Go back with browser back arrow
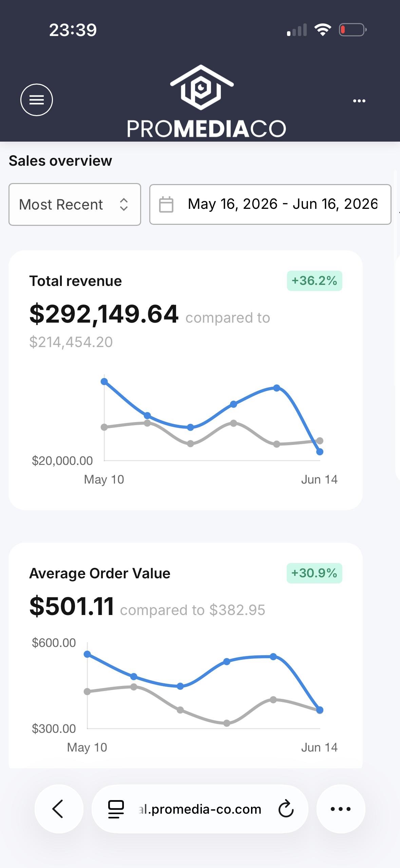This screenshot has width=400, height=868. 59,809
